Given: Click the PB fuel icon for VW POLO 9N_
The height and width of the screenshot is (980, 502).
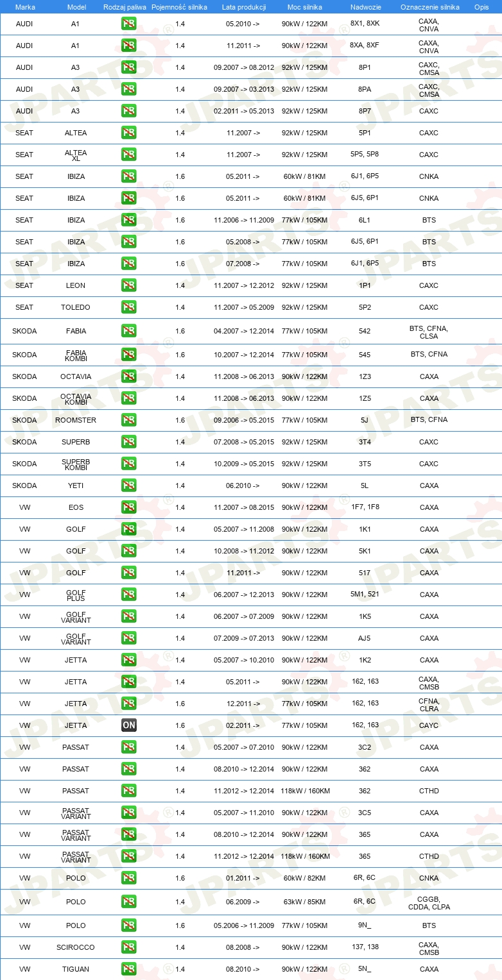Looking at the screenshot, I should click(128, 925).
